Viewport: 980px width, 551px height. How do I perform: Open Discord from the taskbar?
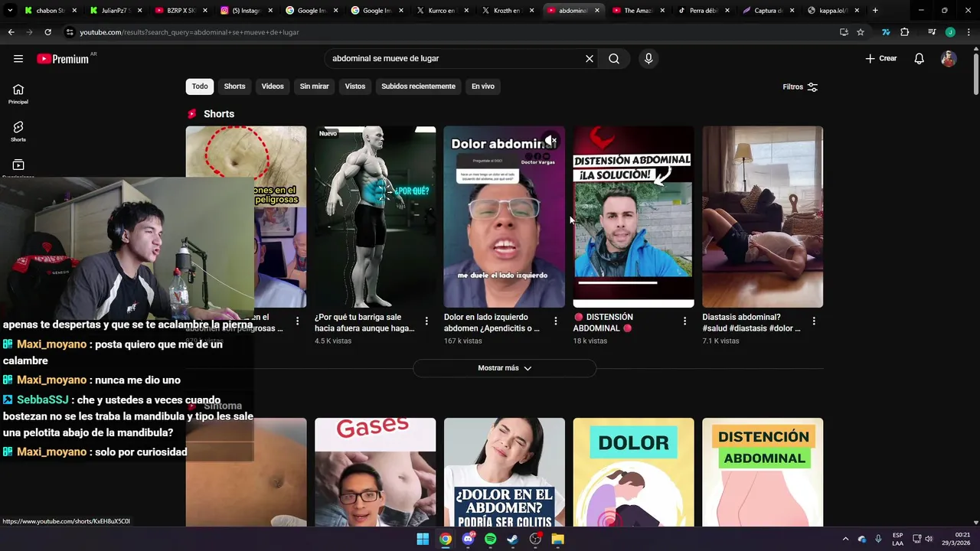point(468,539)
